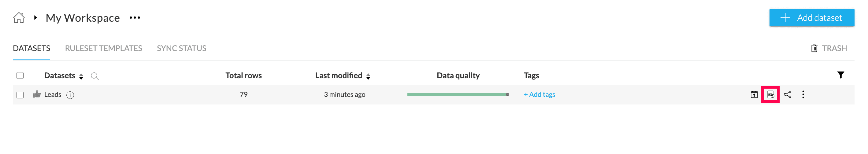
Task: Show info icon for Leads dataset
Action: [x=70, y=95]
